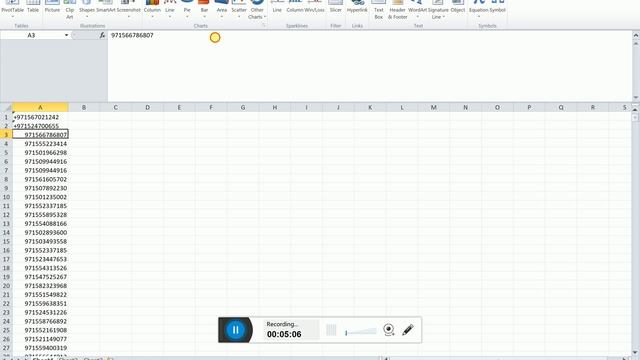
Task: Collapse the formula bar with its arrow
Action: (636, 36)
